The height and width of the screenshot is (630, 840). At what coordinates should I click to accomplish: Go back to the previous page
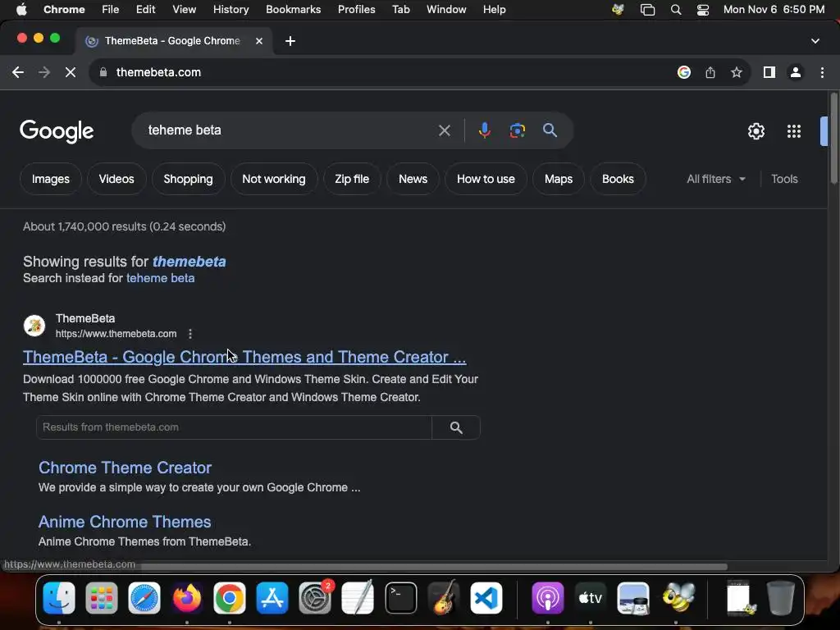click(x=18, y=72)
